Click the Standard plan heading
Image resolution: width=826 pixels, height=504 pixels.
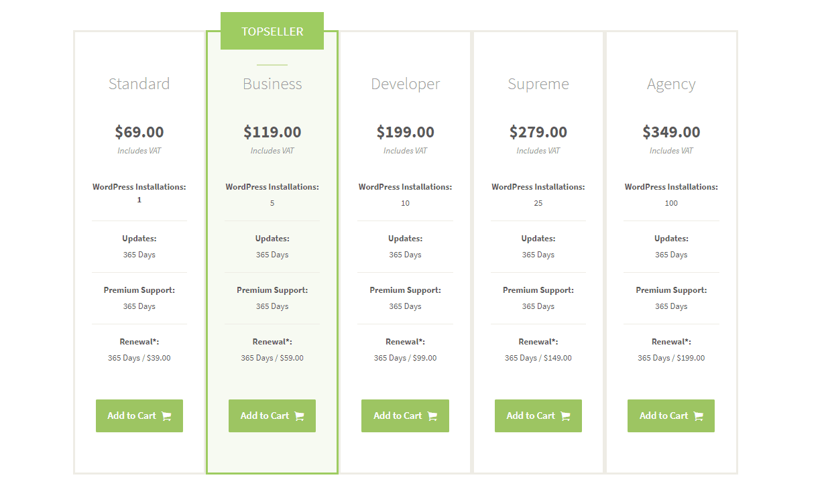point(139,84)
